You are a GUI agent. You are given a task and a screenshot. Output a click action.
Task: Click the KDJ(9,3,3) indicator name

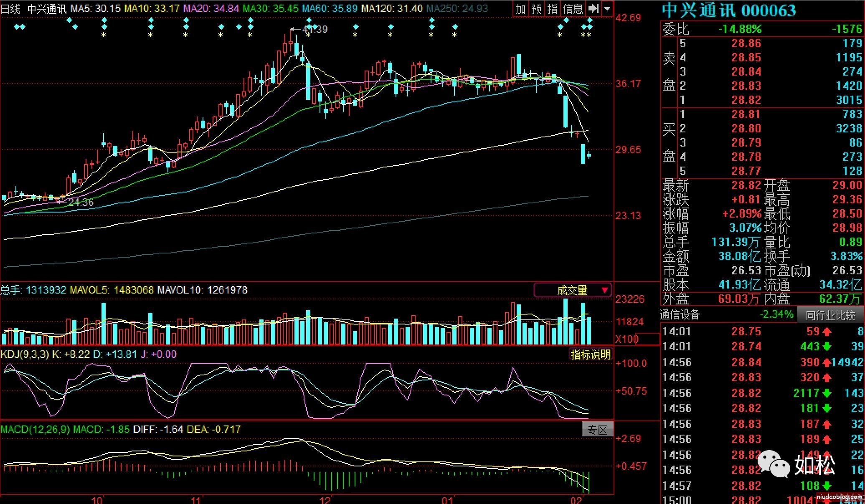25,354
